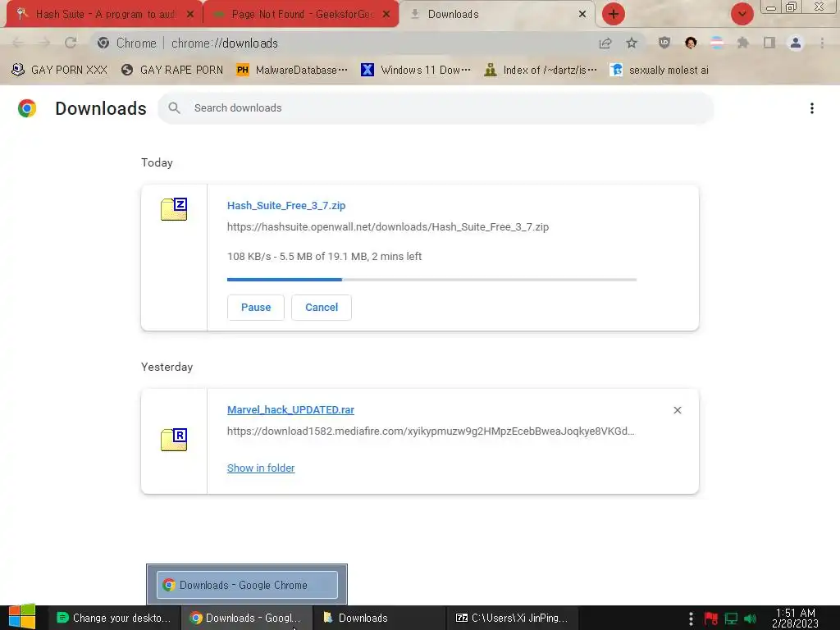Open the striped flag extension icon
Viewport: 840px width, 630px height.
tap(717, 43)
